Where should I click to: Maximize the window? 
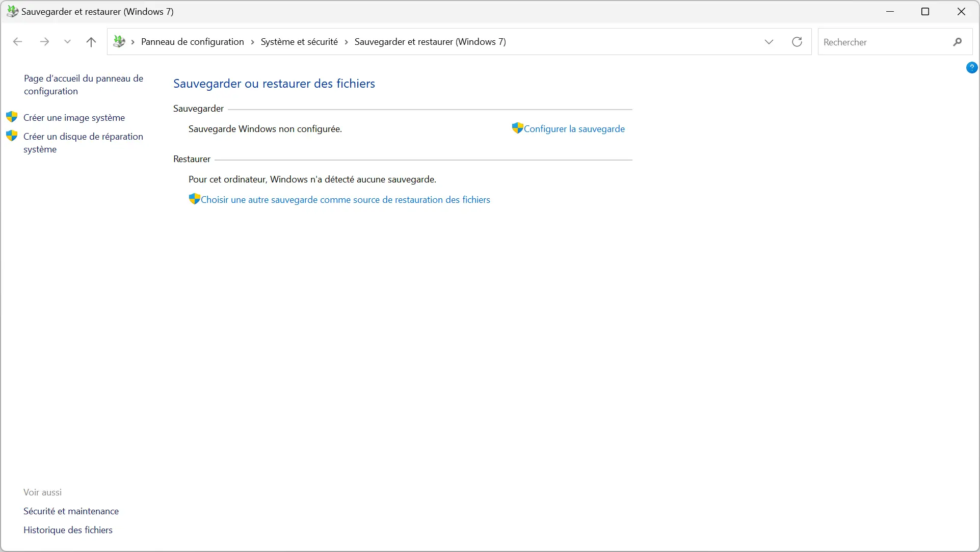925,11
